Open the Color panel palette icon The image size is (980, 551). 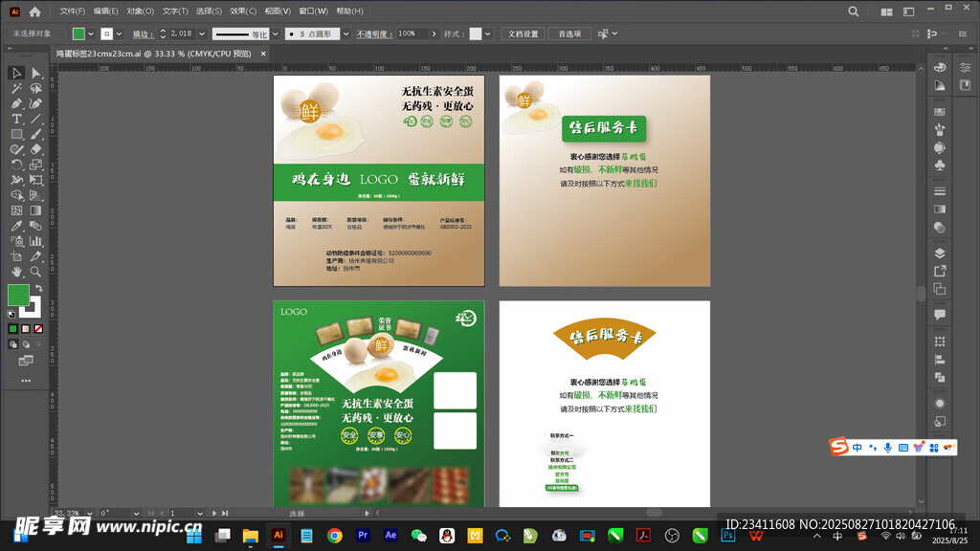[x=939, y=67]
